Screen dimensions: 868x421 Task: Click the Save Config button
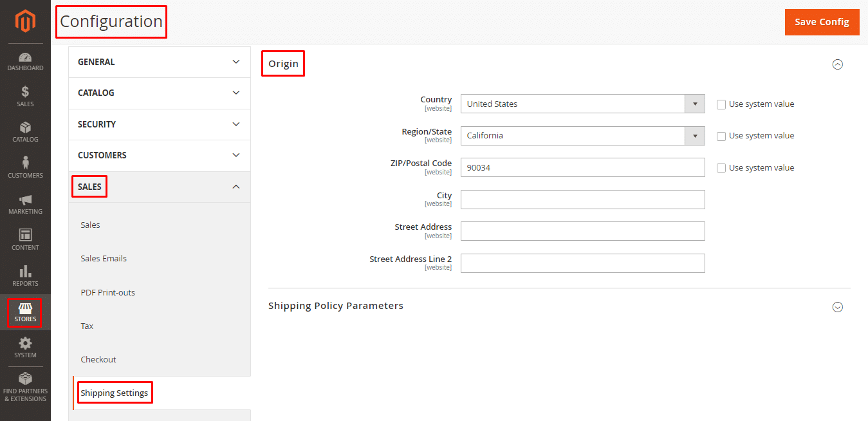click(822, 21)
